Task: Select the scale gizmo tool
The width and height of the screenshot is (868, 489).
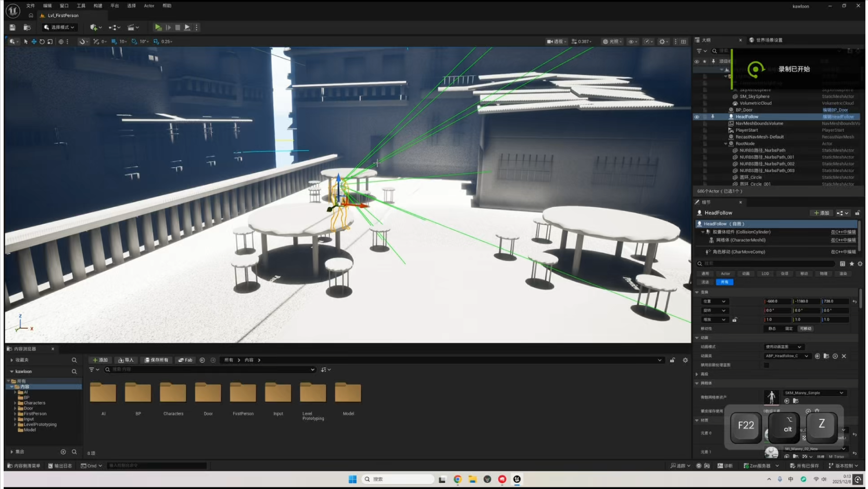Action: (x=50, y=41)
